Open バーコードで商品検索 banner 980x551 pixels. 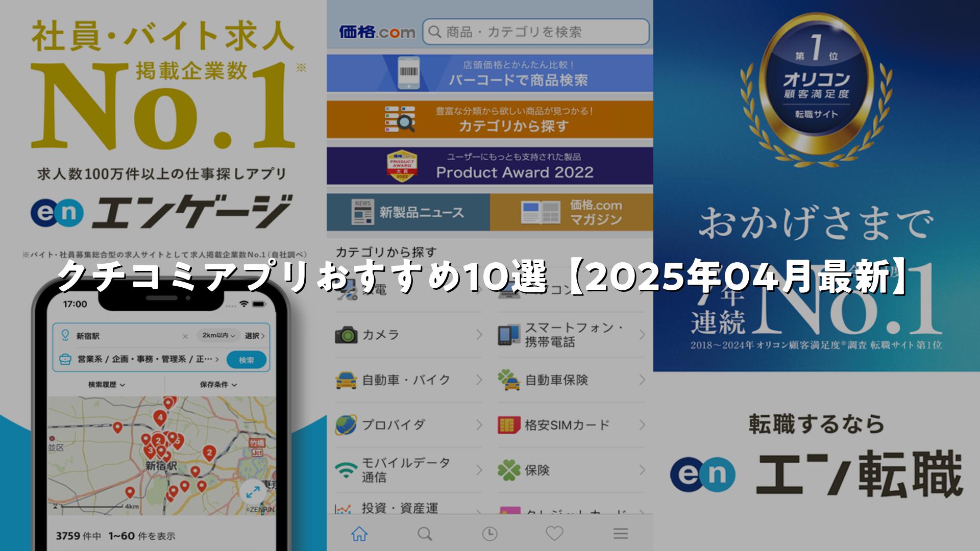pyautogui.click(x=490, y=73)
